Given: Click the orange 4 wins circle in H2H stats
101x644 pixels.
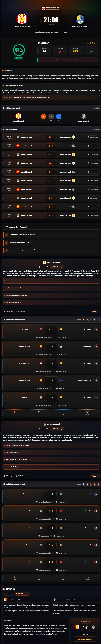Looking at the screenshot, I should click(43, 117).
